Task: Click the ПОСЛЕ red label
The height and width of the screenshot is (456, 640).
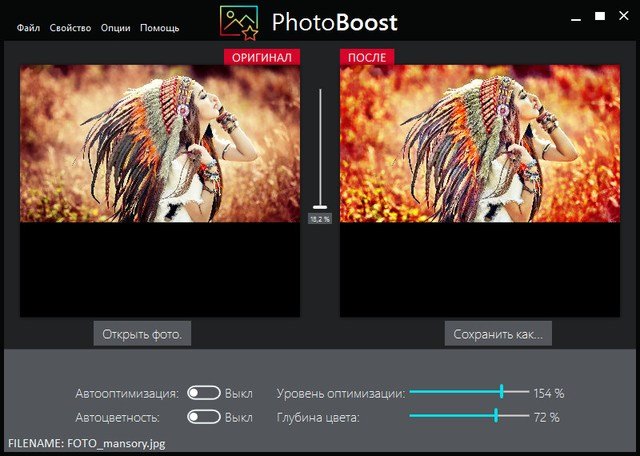Action: tap(367, 58)
